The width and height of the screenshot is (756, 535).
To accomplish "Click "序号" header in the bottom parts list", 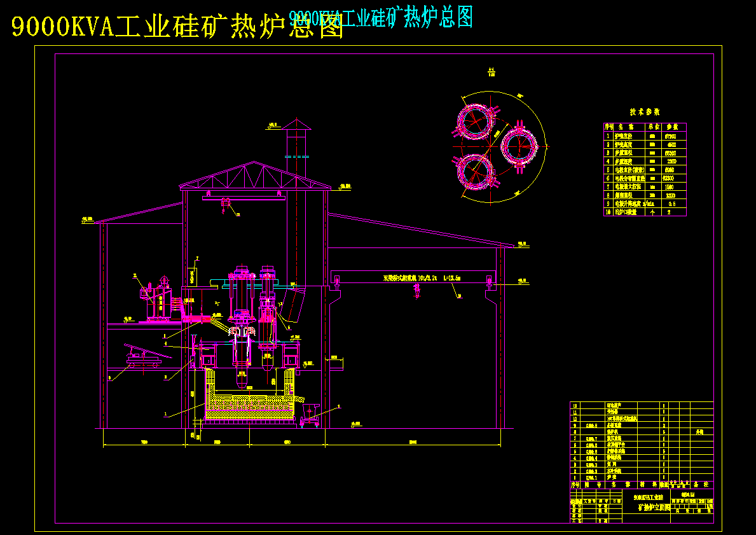I will 575,484.
